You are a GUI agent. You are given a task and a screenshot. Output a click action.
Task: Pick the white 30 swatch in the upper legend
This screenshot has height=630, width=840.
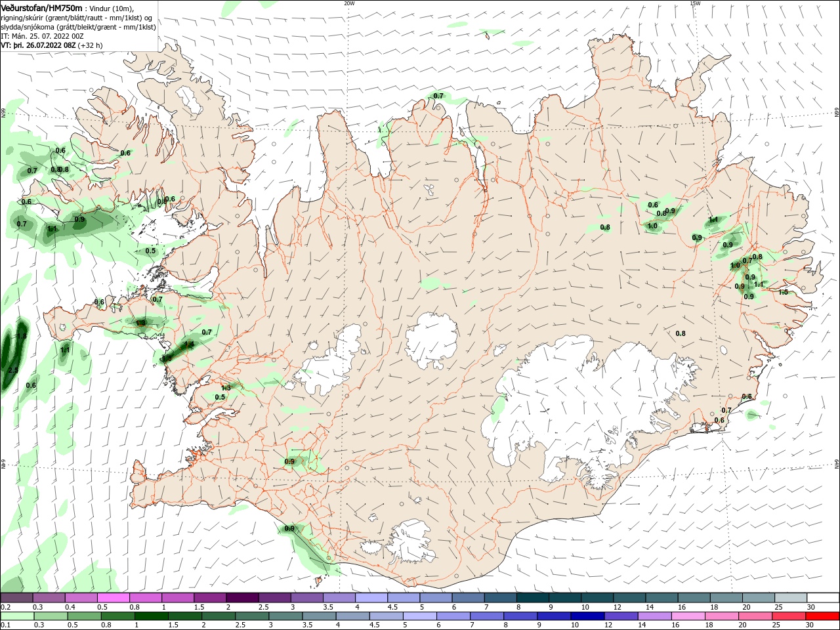[823, 598]
